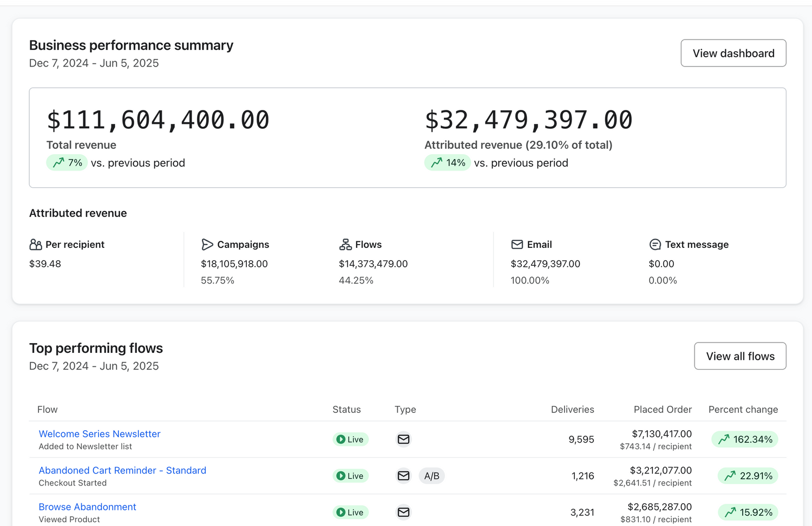This screenshot has height=526, width=812.
Task: Open the Browse Abandonment flow link
Action: 87,507
